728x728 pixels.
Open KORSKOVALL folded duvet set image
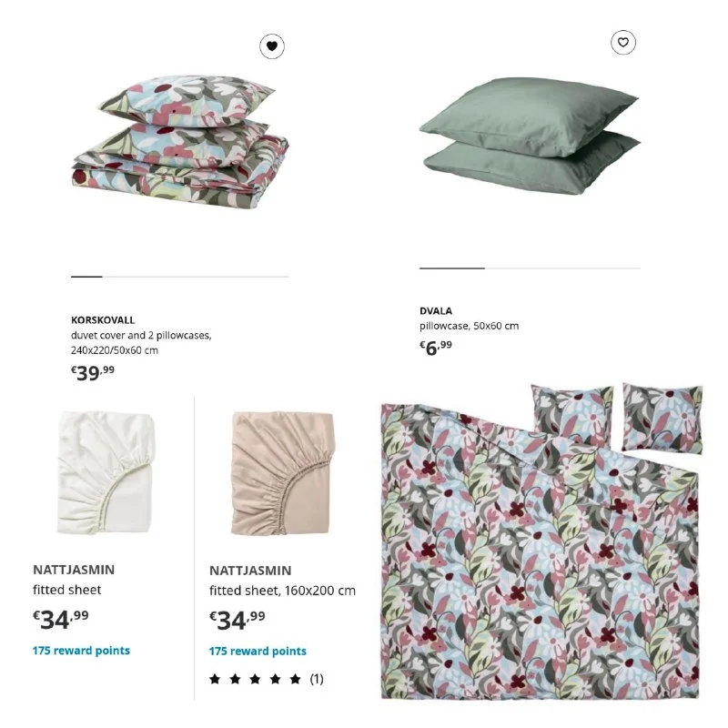tap(180, 141)
